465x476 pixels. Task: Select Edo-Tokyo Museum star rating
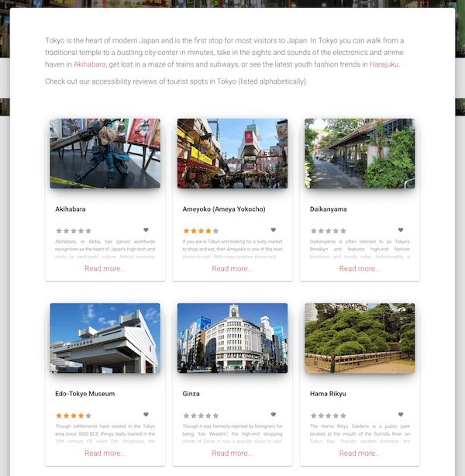[74, 416]
